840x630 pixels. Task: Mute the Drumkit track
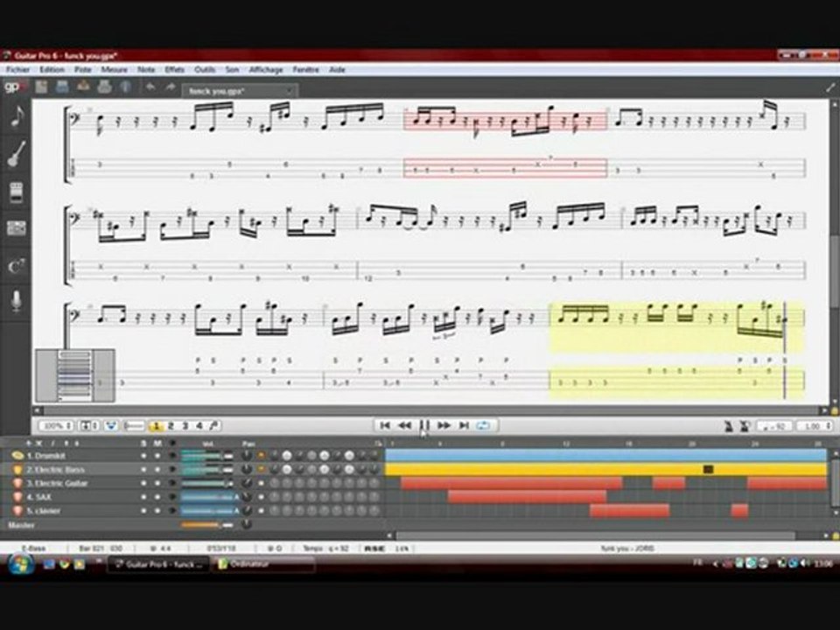coord(157,456)
